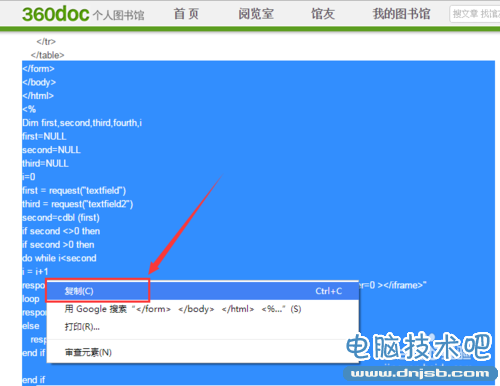
Task: Click the </html> code line
Action: pos(38,96)
